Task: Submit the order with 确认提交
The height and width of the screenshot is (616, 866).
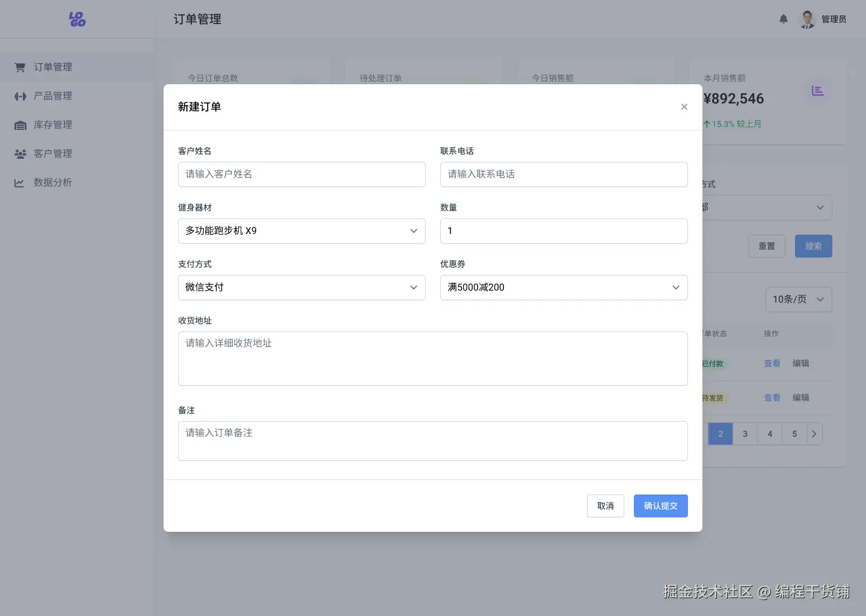Action: coord(660,506)
